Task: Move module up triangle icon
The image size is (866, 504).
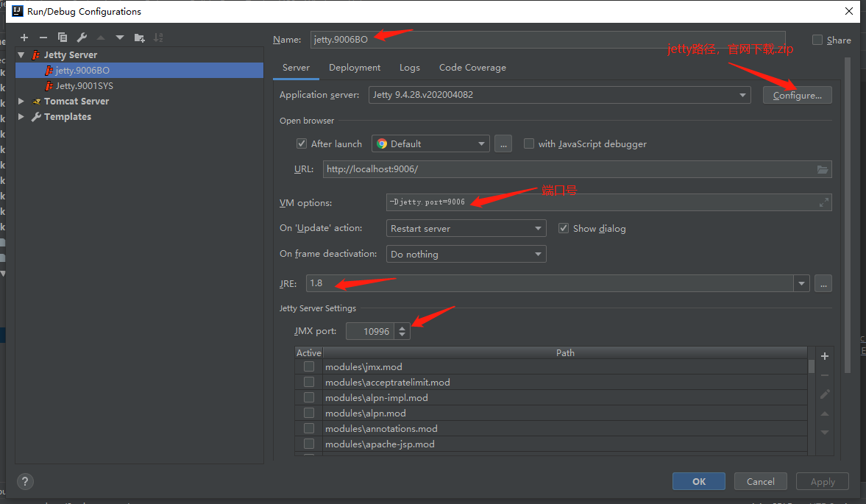Action: [825, 414]
